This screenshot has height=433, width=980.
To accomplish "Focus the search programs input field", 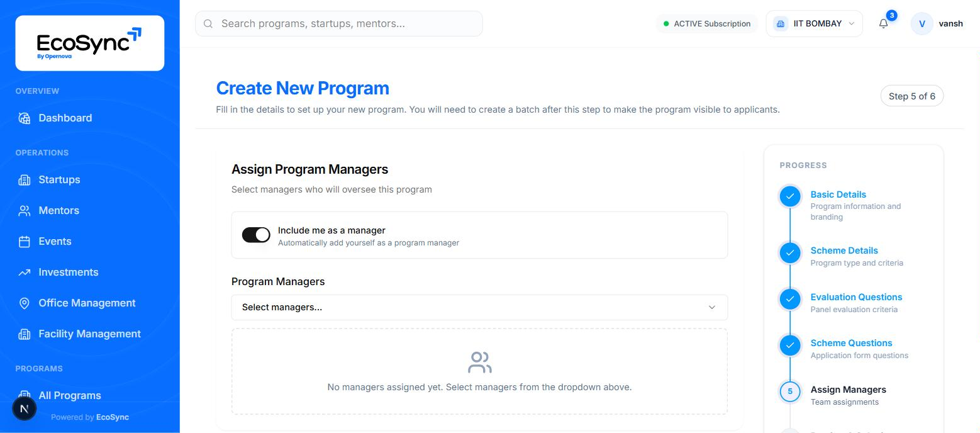I will pyautogui.click(x=339, y=24).
